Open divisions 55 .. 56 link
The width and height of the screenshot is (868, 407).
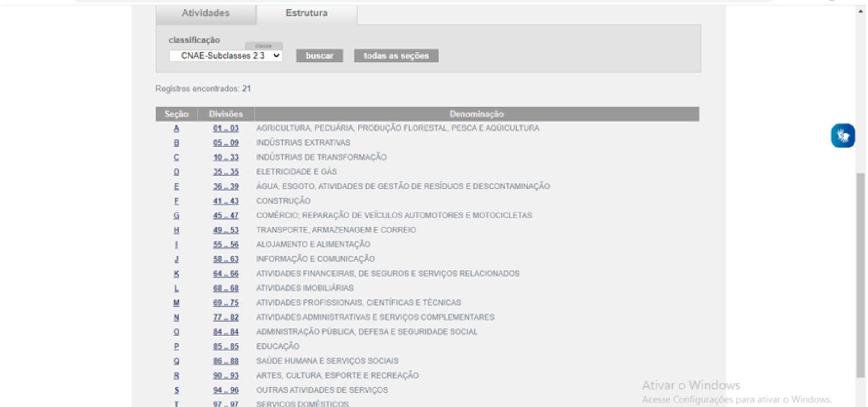pyautogui.click(x=226, y=245)
